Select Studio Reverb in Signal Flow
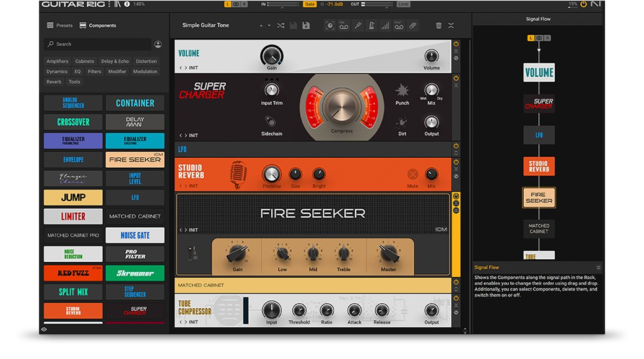 (539, 167)
